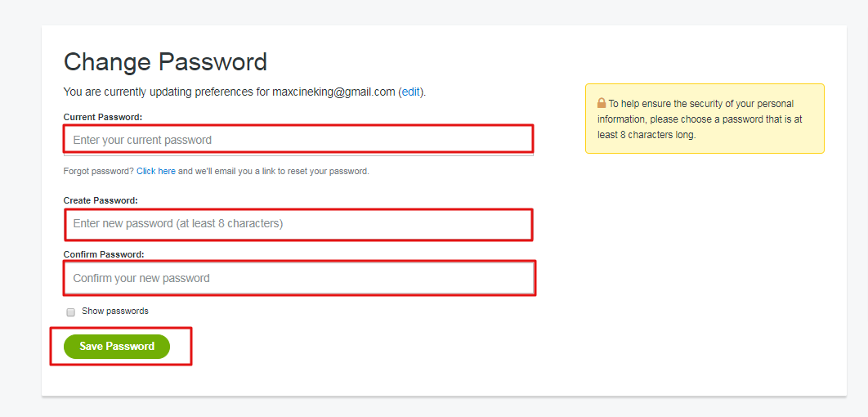Enable the Show passwords checkbox
Screen dimensions: 868x417
point(70,312)
